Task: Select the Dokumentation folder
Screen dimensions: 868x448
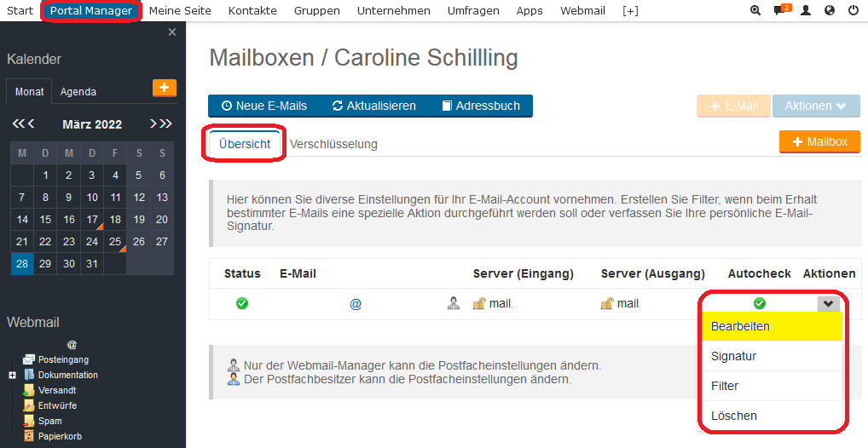Action: tap(67, 375)
